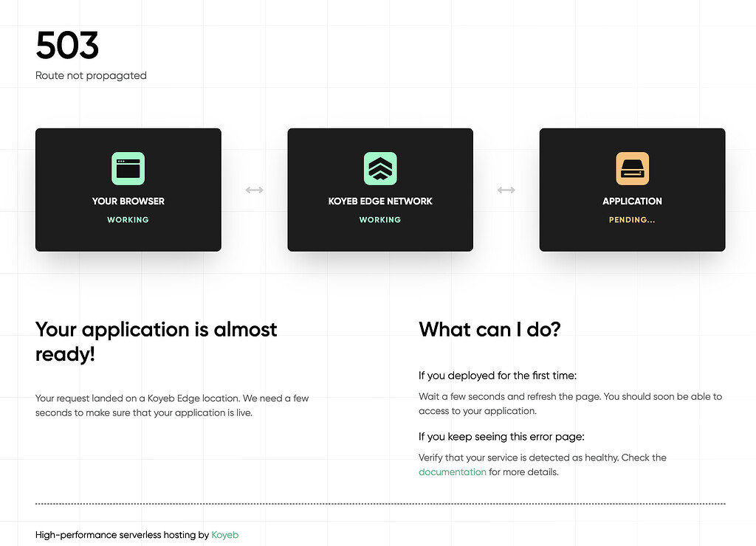The width and height of the screenshot is (756, 546).
Task: Click the arrow between edge network and application
Action: pos(506,190)
